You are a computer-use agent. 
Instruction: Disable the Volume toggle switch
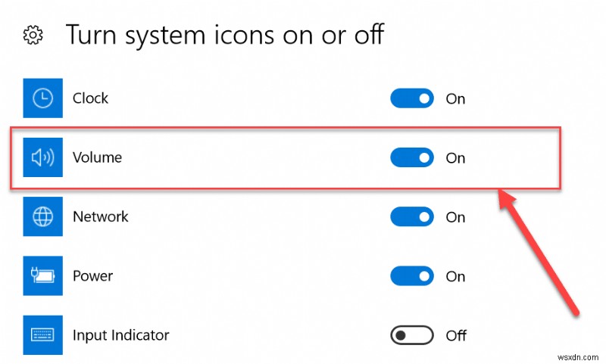[412, 157]
